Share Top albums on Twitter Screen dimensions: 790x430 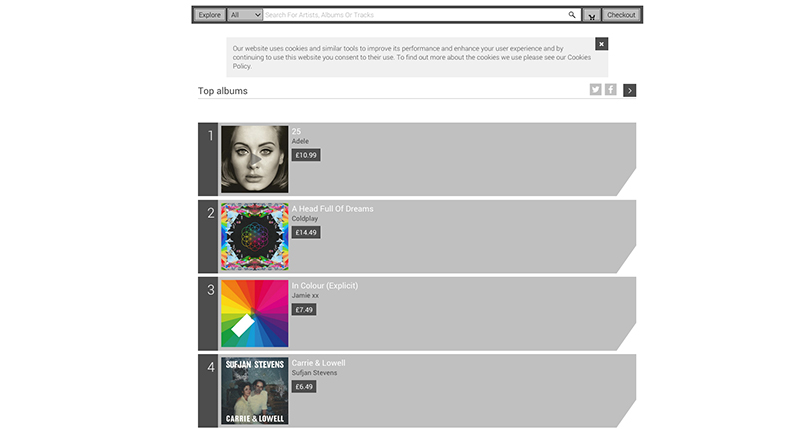596,90
